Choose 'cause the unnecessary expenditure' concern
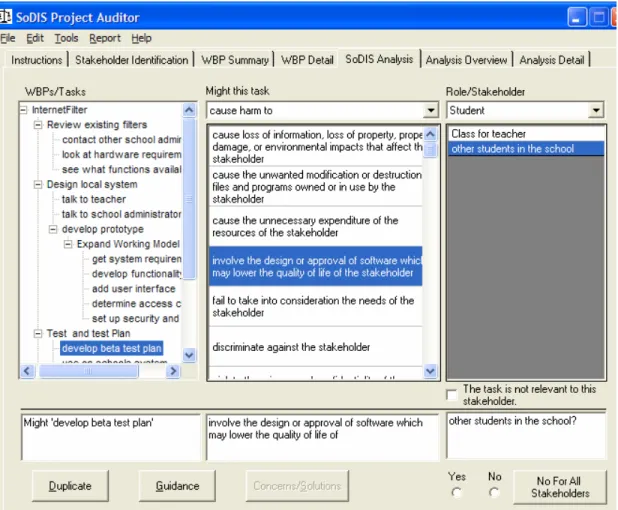Image resolution: width=618 pixels, height=510 pixels. pos(316,227)
